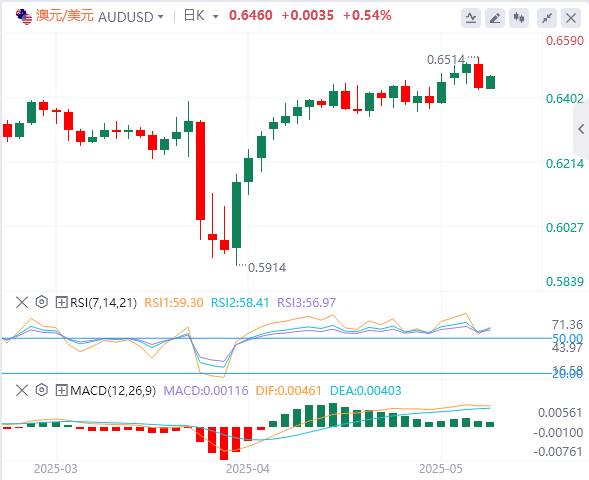This screenshot has height=480, width=589.
Task: Click the 0.6590 price axis label
Action: coord(565,41)
